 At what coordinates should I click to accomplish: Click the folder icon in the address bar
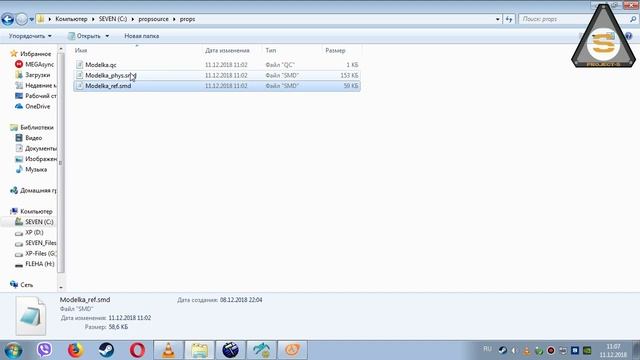tap(41, 19)
